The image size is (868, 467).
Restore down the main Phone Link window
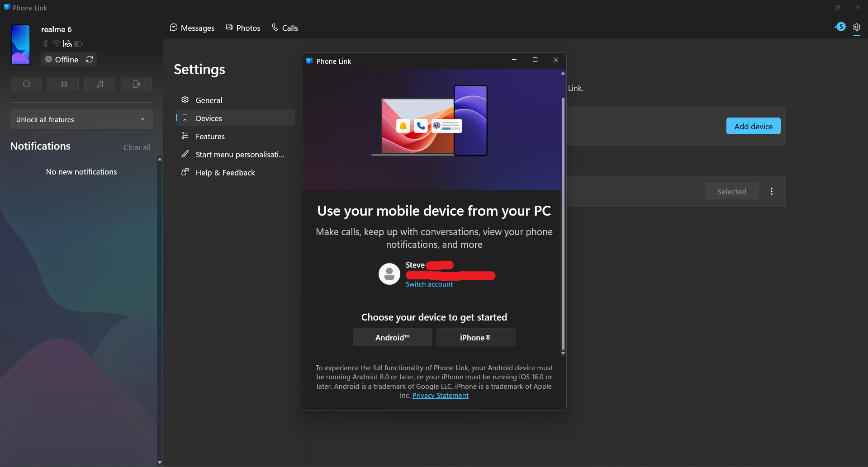(x=837, y=7)
